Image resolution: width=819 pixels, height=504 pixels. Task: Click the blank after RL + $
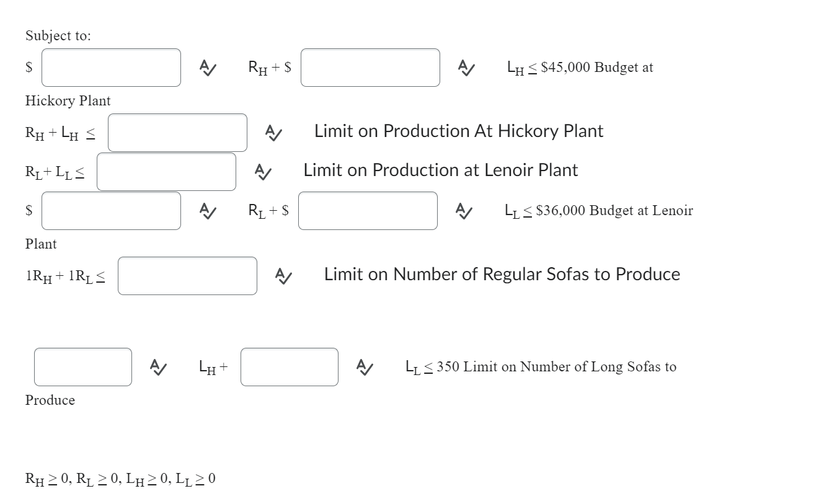(368, 211)
